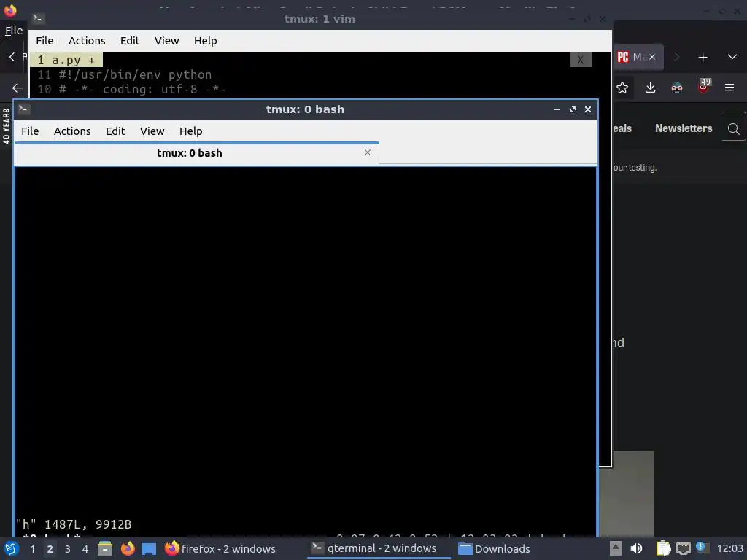This screenshot has width=747, height=560.
Task: Bookmark this page with the star icon
Action: click(x=622, y=87)
